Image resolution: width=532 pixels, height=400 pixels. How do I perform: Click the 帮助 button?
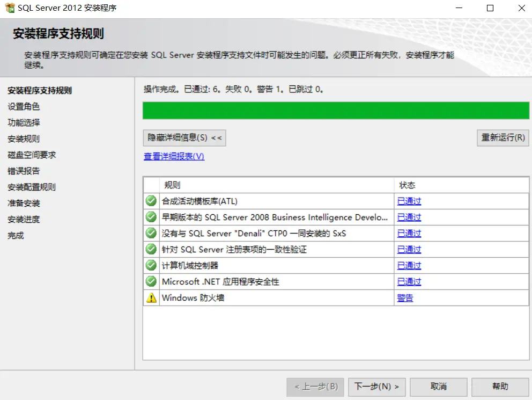click(x=500, y=387)
